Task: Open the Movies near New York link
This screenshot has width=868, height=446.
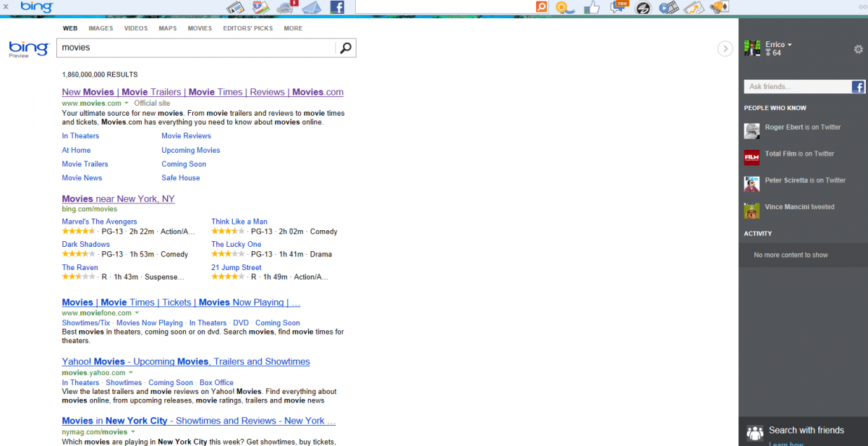Action: point(118,198)
